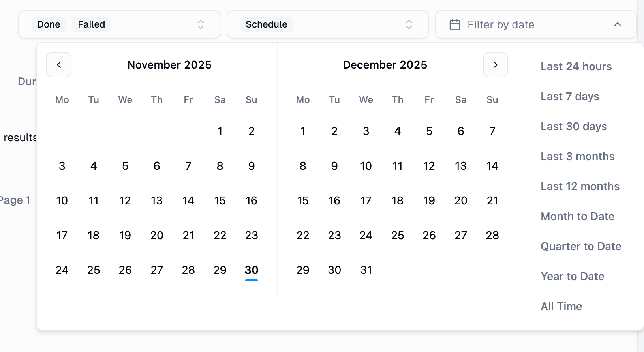The width and height of the screenshot is (644, 352).
Task: Choose the All Time range option
Action: coord(561,306)
